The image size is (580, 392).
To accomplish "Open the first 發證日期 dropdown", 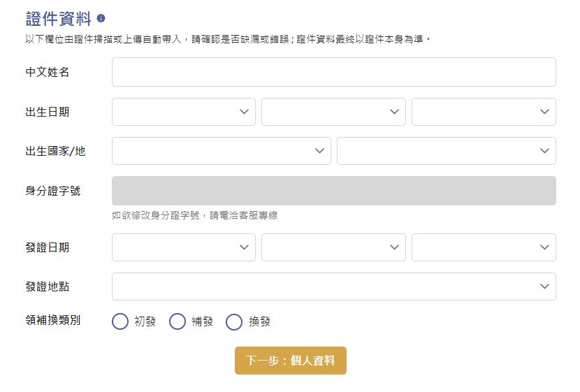I will 184,247.
